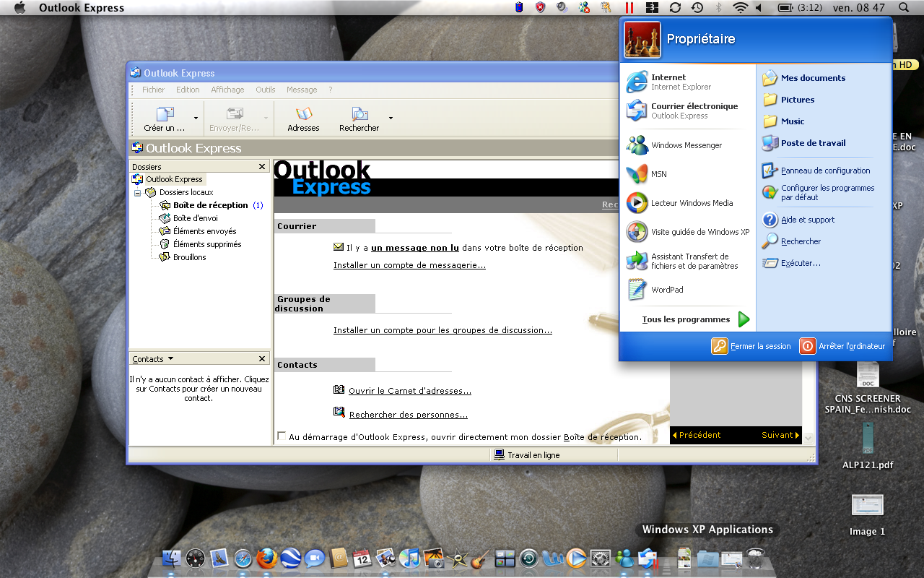This screenshot has height=578, width=924.
Task: Open Poste de travail in Start menu
Action: (803, 143)
